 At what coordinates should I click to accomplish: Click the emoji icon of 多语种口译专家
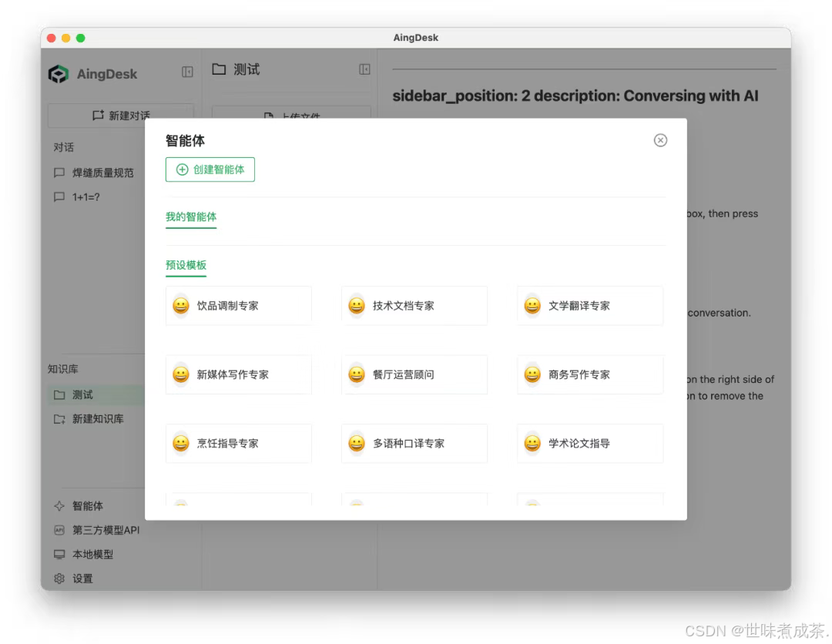pos(357,444)
